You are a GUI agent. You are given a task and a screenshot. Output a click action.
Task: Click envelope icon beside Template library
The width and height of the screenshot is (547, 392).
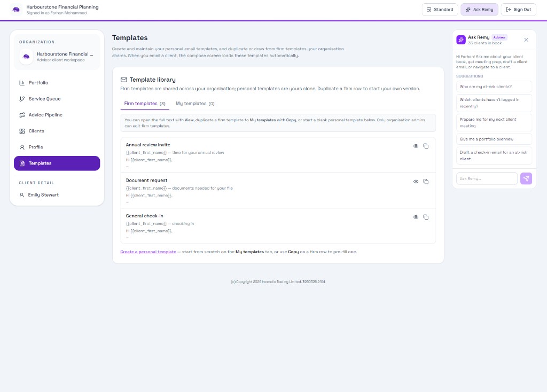(123, 80)
